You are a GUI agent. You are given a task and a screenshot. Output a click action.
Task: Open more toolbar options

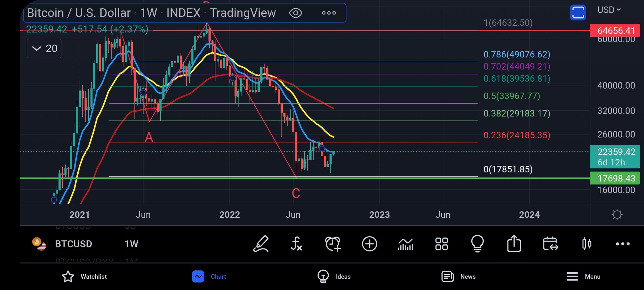point(623,244)
